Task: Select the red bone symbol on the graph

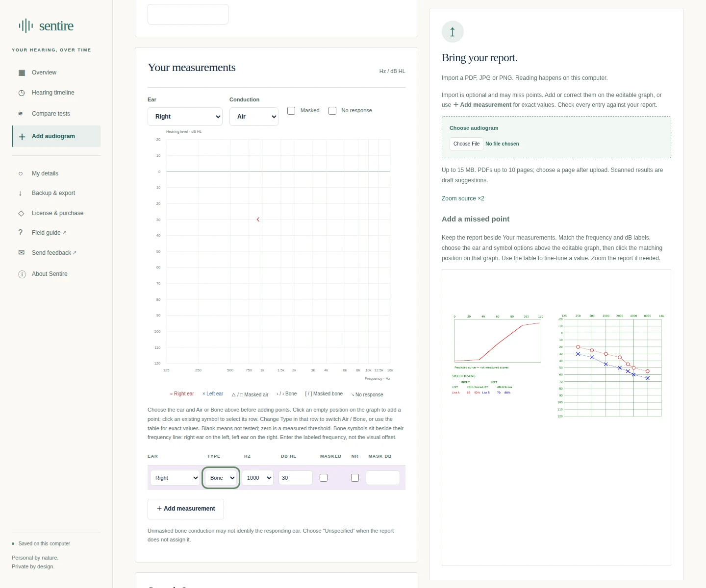Action: [x=258, y=220]
